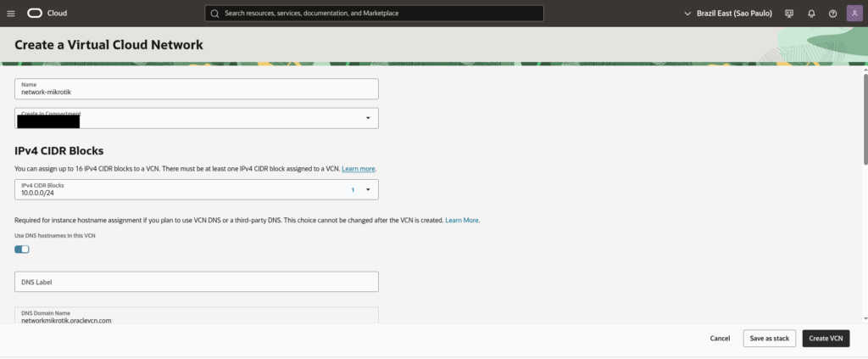Click the search magnifier icon
The image size is (868, 359).
click(214, 14)
